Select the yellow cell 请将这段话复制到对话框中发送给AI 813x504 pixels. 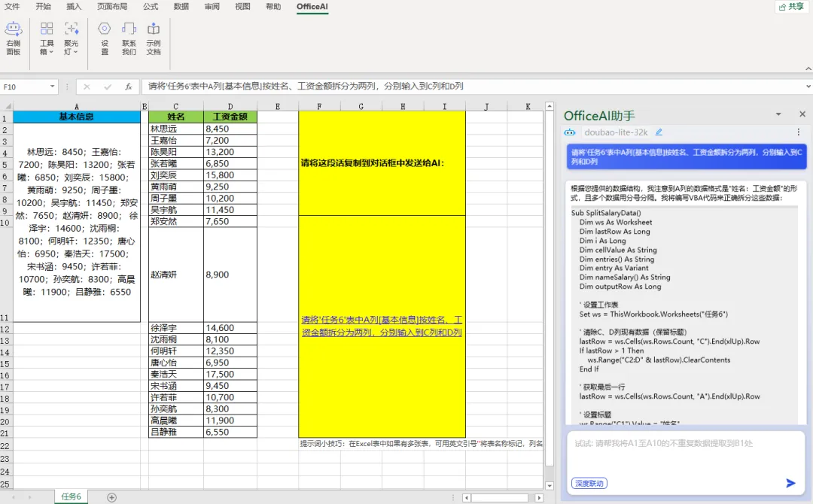[382, 163]
